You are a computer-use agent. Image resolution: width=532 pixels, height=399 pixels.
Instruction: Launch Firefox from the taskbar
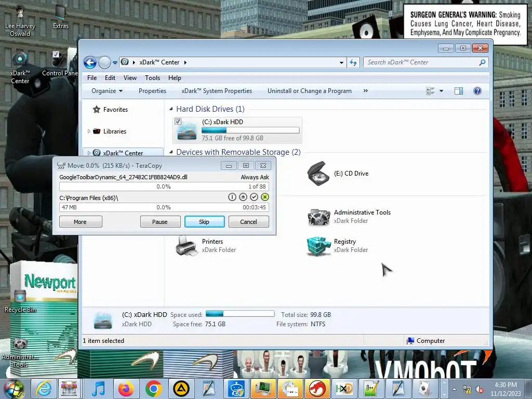tap(126, 389)
